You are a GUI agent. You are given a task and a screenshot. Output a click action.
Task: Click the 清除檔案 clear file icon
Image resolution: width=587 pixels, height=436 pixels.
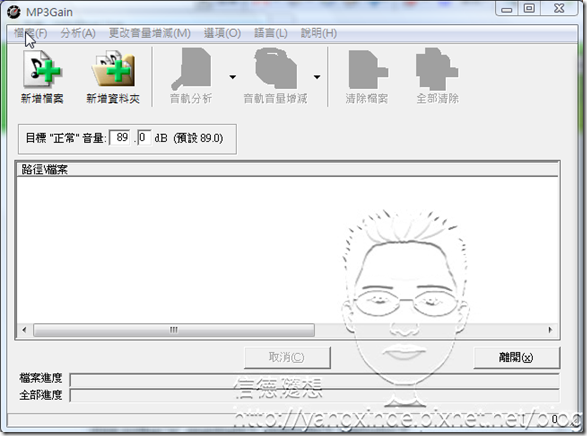tap(367, 70)
